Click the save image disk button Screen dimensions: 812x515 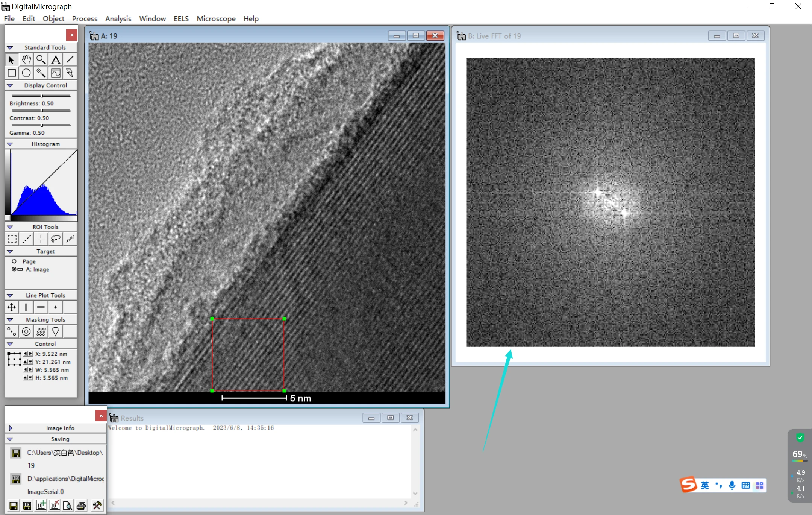point(14,505)
